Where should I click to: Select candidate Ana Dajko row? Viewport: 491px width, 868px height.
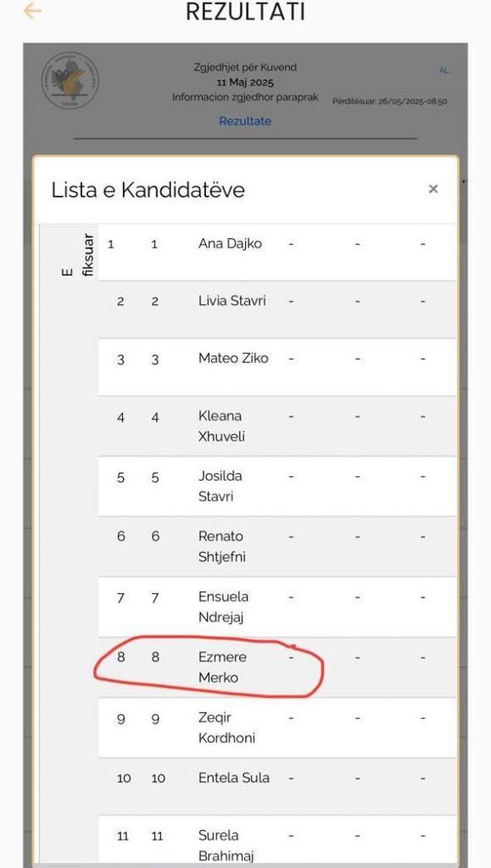coord(277,252)
